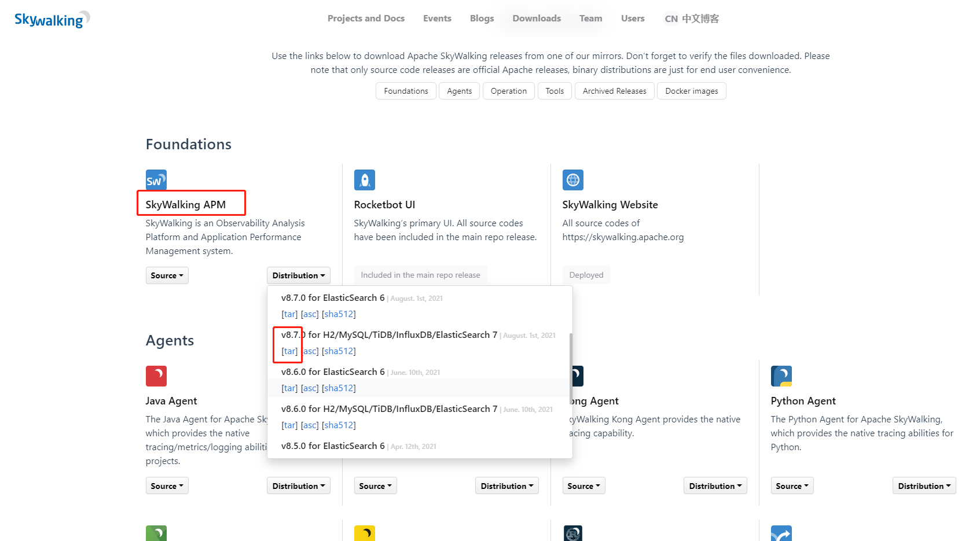Open Python Agent Distribution dropdown
980x541 pixels.
tap(924, 486)
